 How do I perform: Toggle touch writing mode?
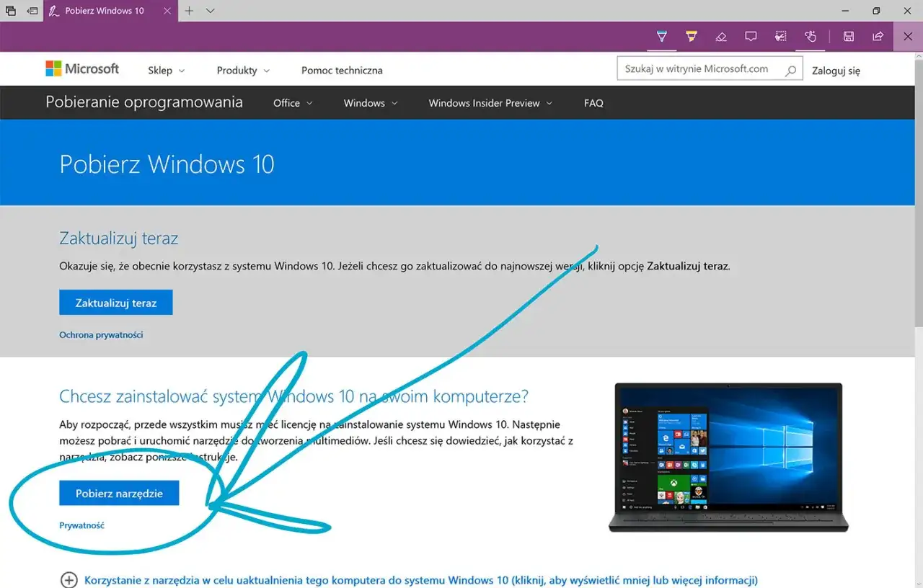click(811, 36)
